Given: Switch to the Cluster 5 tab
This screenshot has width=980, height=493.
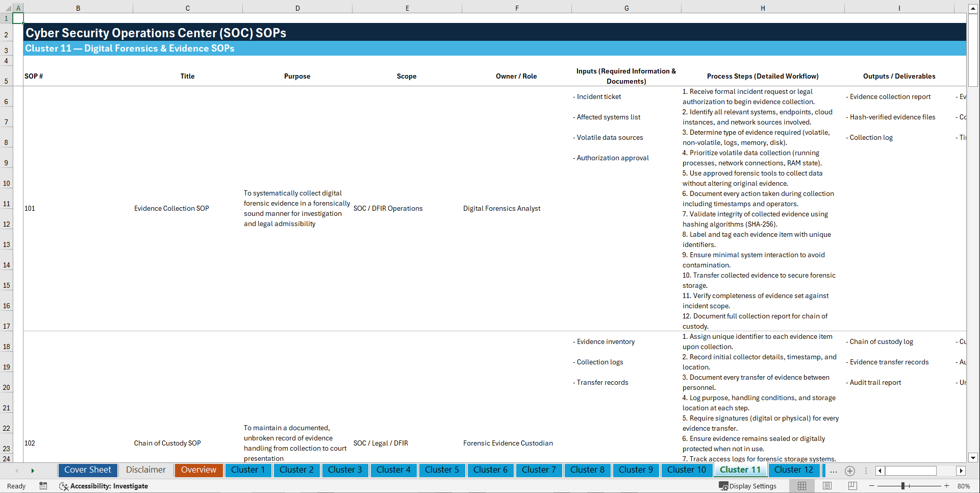Looking at the screenshot, I should click(x=442, y=470).
